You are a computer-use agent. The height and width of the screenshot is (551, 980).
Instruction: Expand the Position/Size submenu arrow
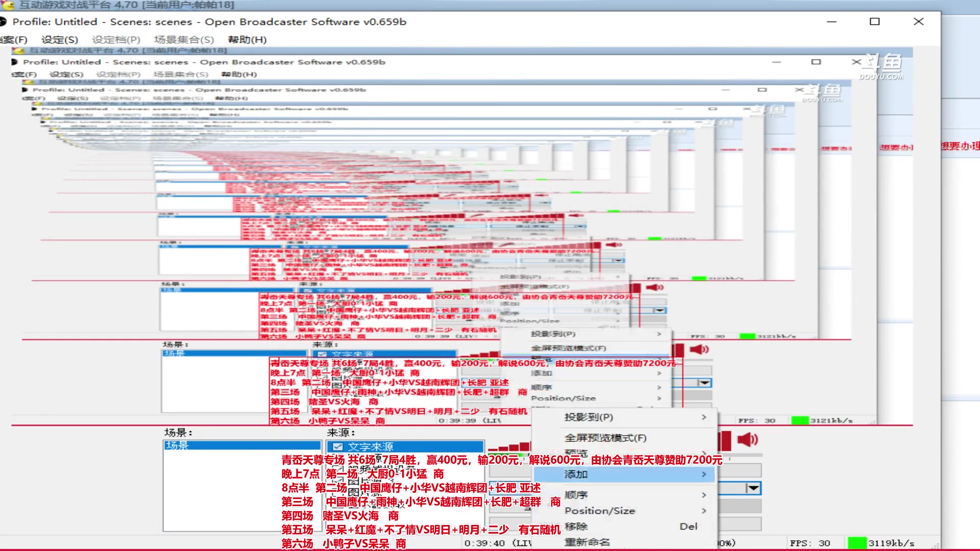tap(704, 511)
